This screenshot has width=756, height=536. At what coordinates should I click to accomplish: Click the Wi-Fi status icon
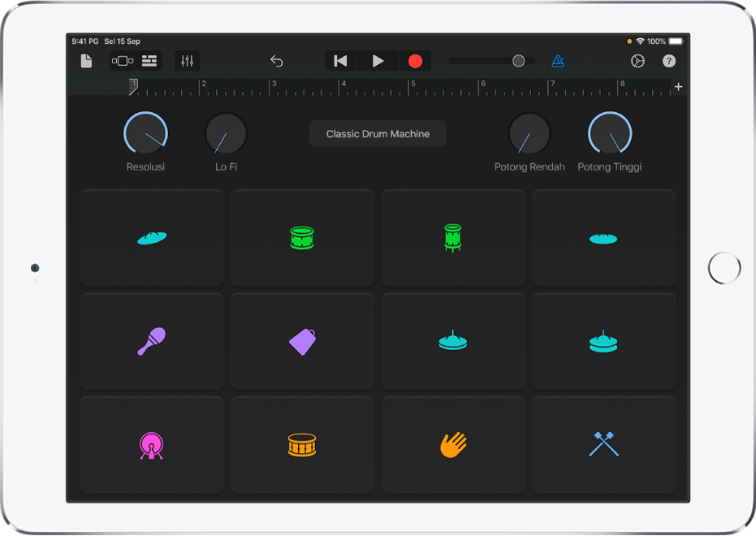[x=640, y=41]
